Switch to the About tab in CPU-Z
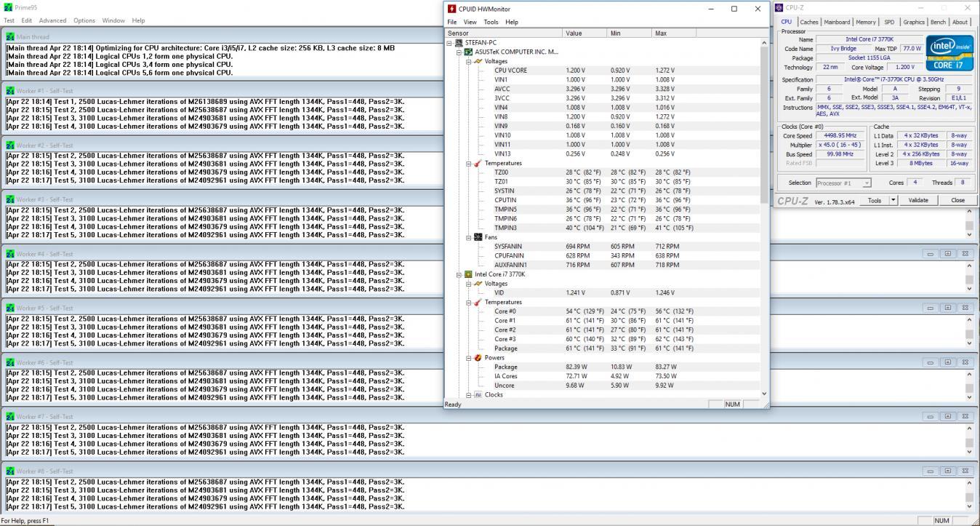Viewport: 980px width, 526px height. [x=960, y=22]
